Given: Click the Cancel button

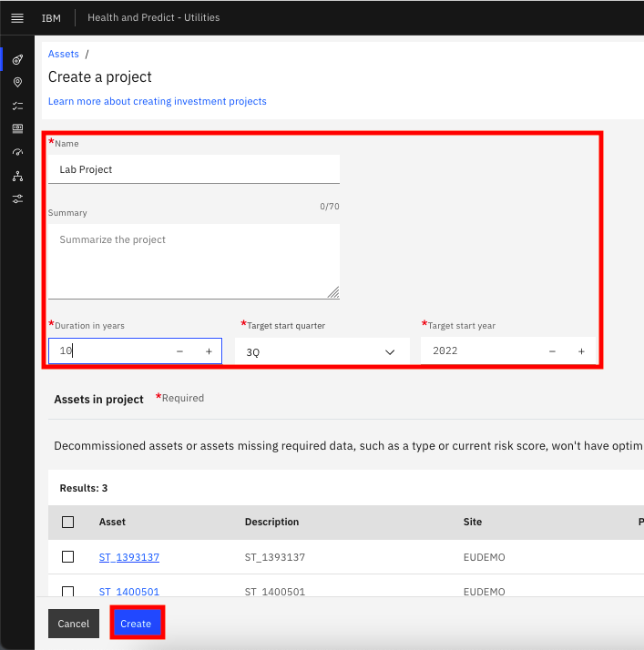Looking at the screenshot, I should [74, 624].
